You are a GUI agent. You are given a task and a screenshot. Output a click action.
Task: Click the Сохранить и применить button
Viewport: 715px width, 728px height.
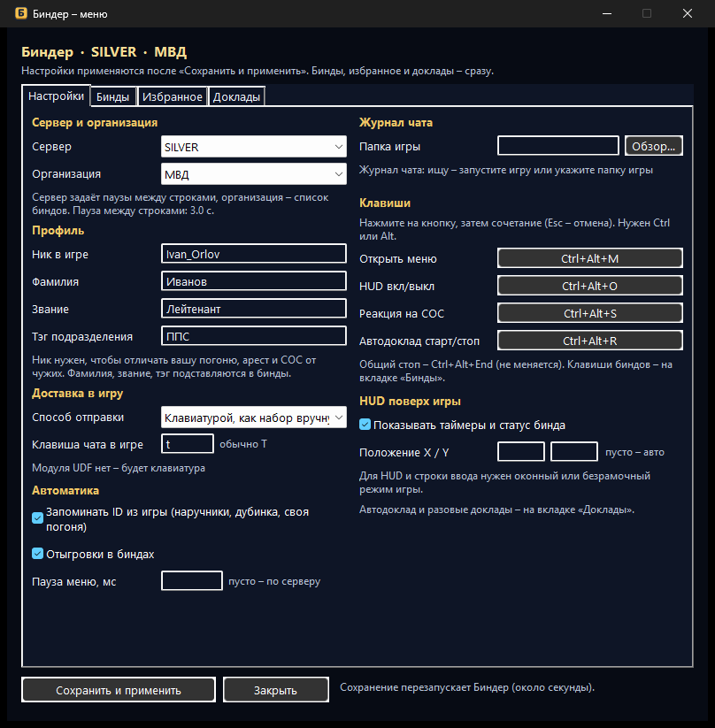[119, 690]
